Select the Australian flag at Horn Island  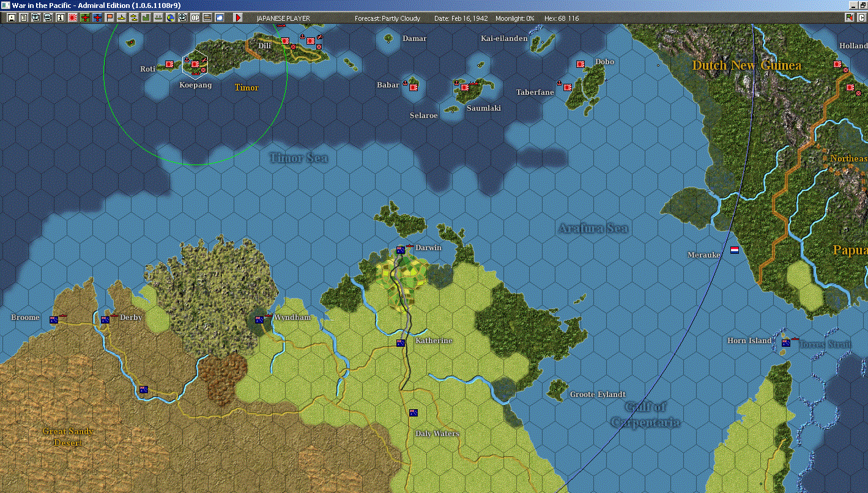[x=786, y=343]
